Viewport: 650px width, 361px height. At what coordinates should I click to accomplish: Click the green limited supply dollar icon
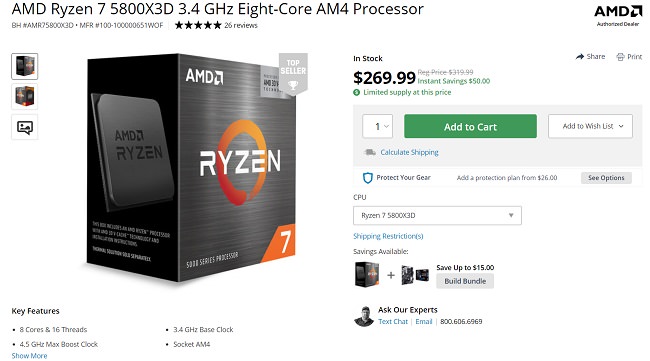pyautogui.click(x=357, y=92)
